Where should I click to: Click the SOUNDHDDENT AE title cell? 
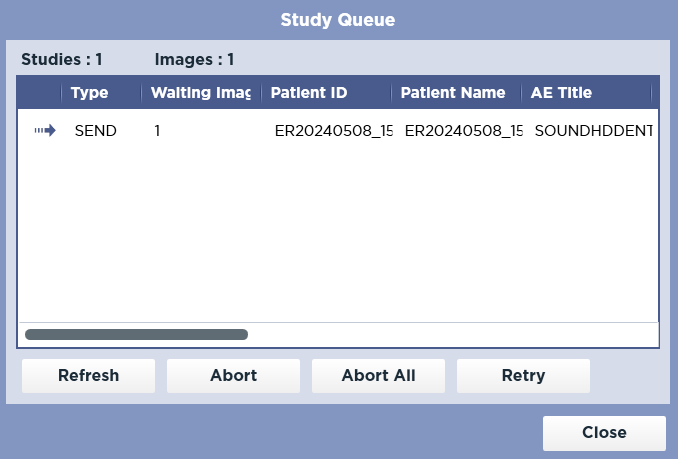(x=593, y=131)
